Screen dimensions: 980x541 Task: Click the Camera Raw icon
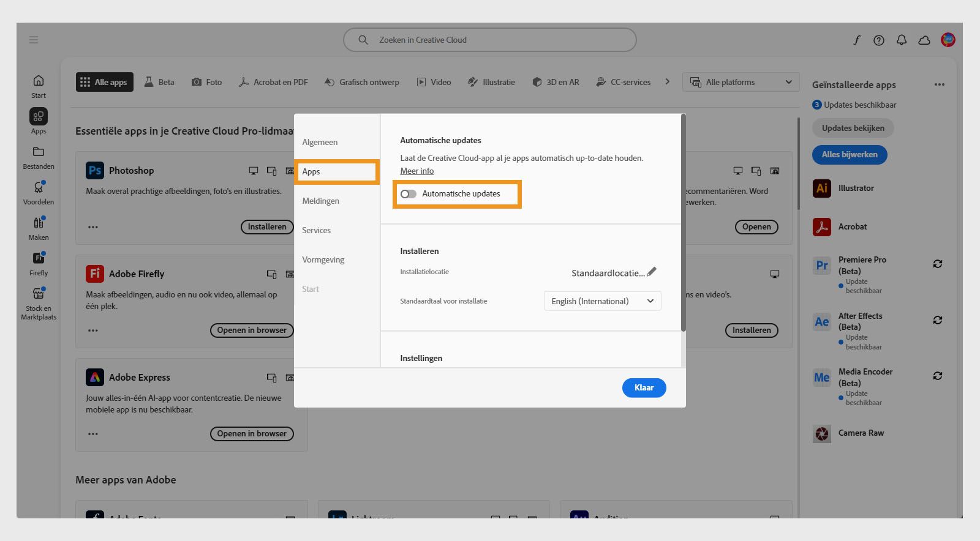[x=822, y=433]
